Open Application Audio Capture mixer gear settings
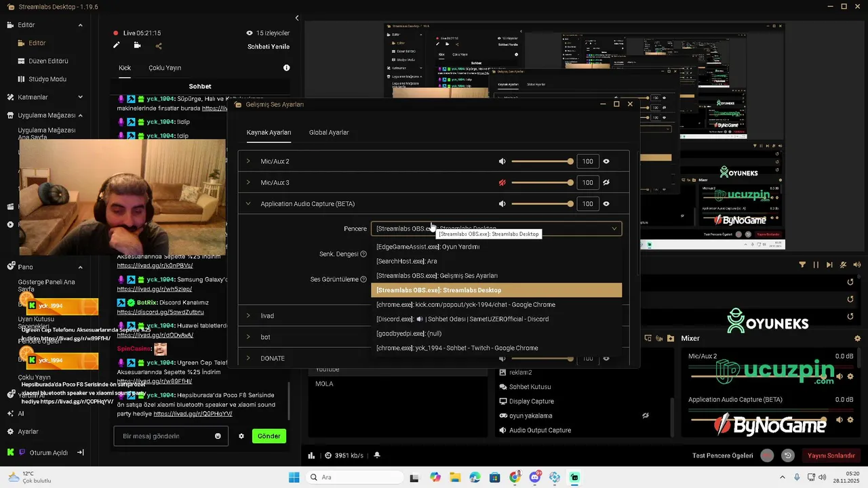This screenshot has height=488, width=868. tap(850, 420)
